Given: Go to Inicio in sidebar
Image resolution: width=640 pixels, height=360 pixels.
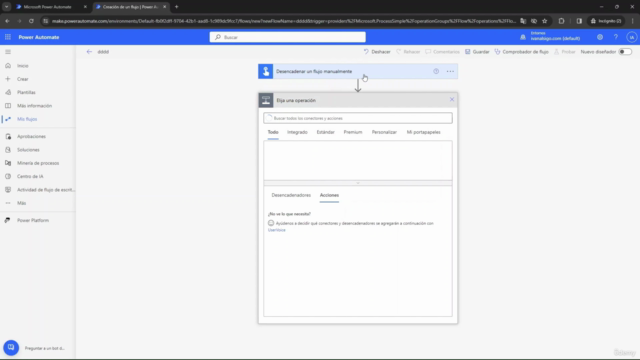Looking at the screenshot, I should point(22,66).
